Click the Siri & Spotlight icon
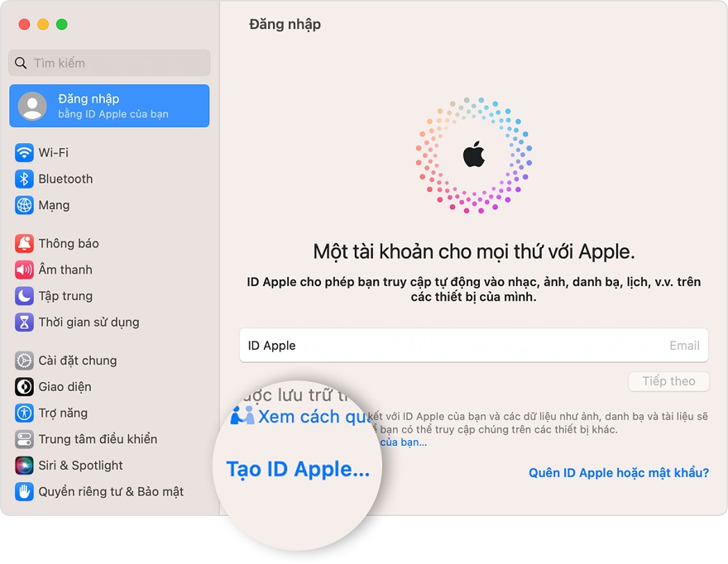The width and height of the screenshot is (728, 564). point(24,465)
